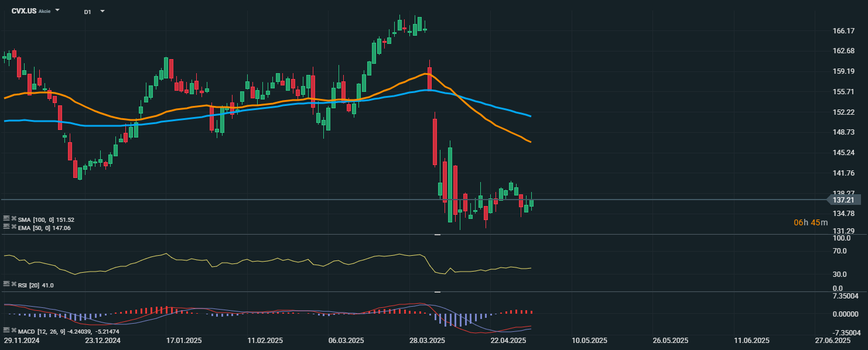This screenshot has width=868, height=350.
Task: Grab the divider handle above MACD panel
Action: pyautogui.click(x=437, y=291)
